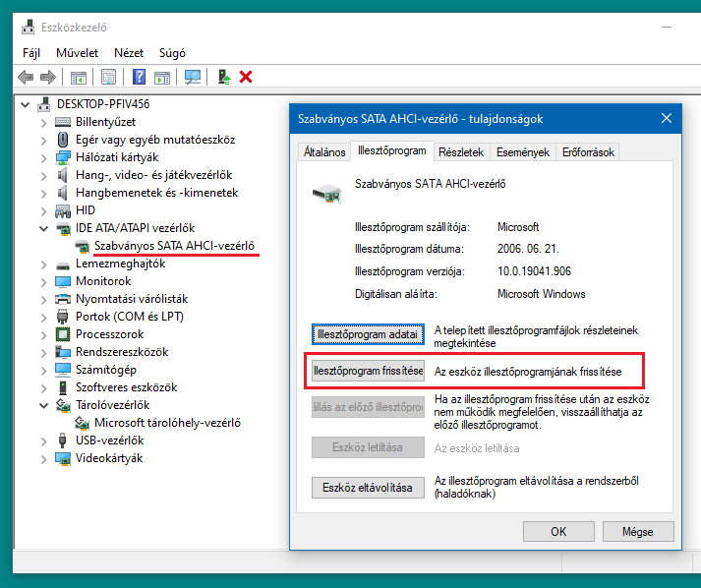Click the Portok port icon
The height and width of the screenshot is (588, 701).
coord(62,317)
